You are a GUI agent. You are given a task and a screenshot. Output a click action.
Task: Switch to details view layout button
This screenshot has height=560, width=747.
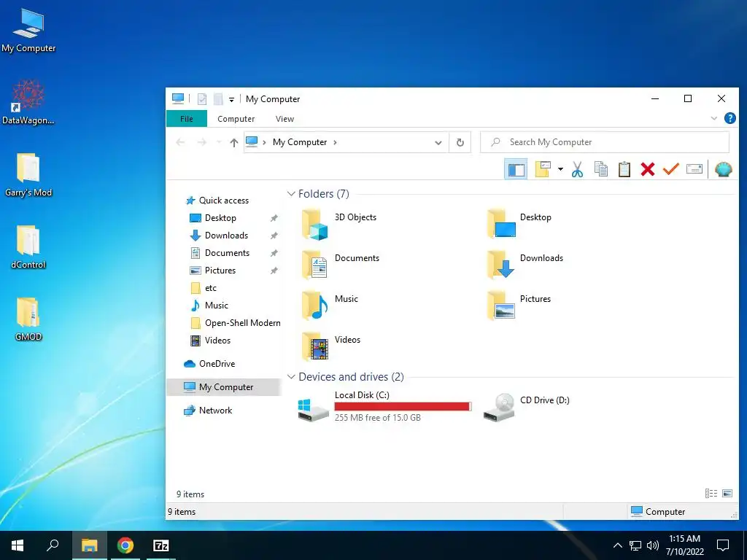(711, 494)
